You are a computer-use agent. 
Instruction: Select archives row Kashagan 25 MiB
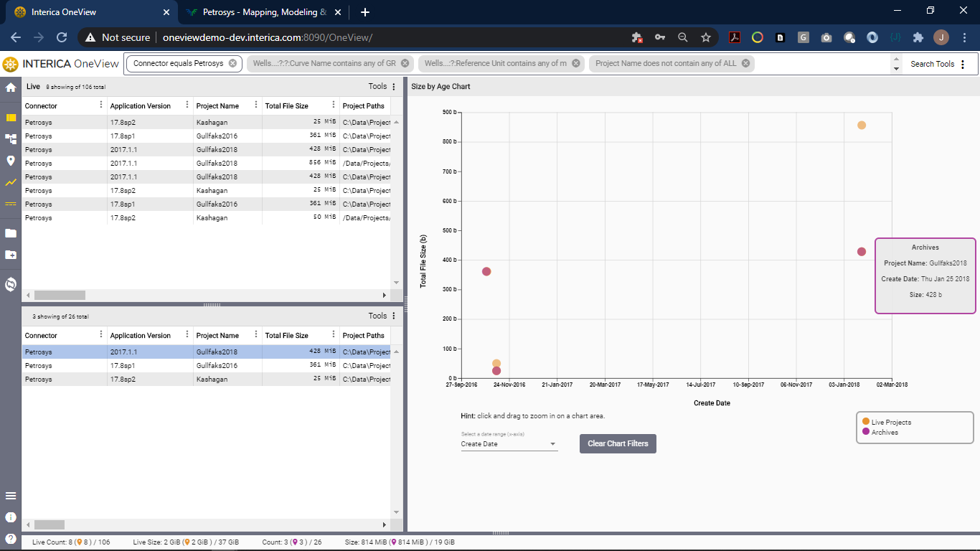[207, 379]
